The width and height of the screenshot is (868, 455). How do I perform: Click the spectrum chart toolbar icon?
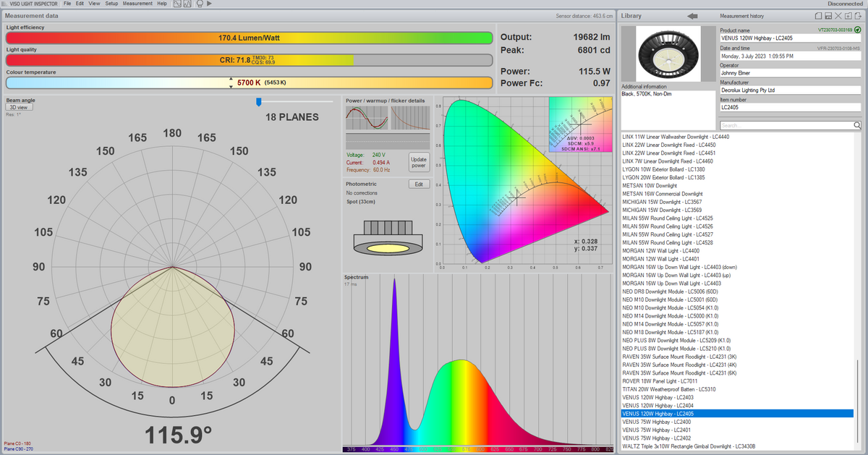(x=187, y=4)
